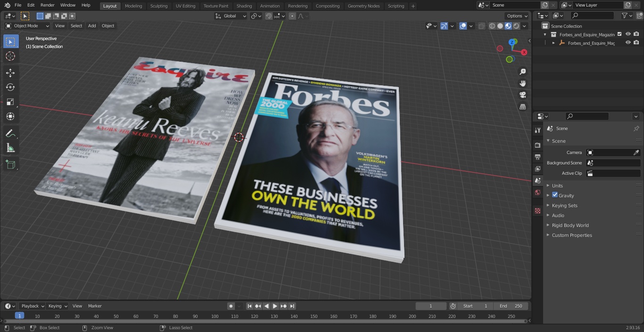Hide the Forbes_and_Esquire_Magazin collection with eye icon
The image size is (644, 332).
tap(628, 34)
